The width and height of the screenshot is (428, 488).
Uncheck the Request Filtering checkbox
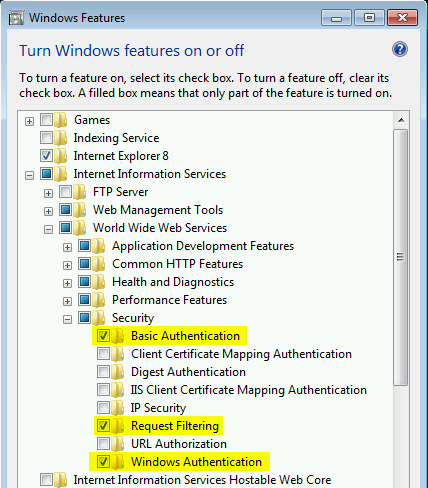(103, 425)
